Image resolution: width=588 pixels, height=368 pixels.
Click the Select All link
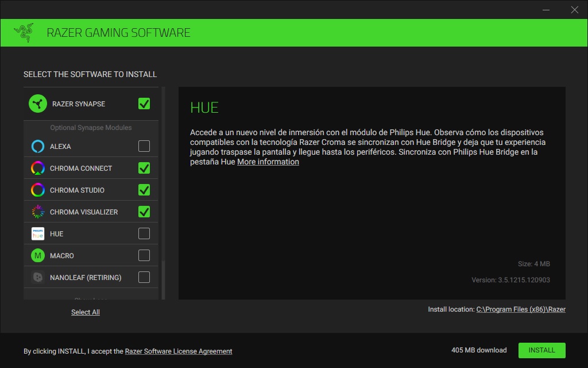pos(86,312)
